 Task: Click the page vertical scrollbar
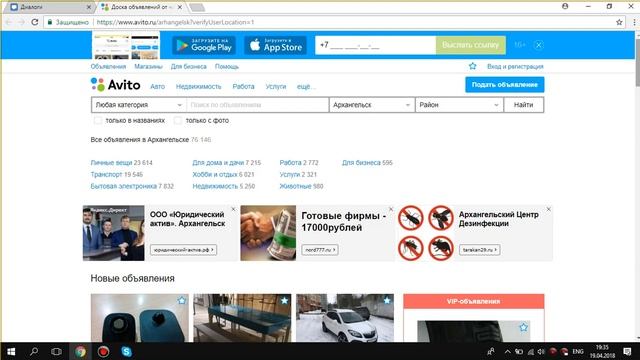pos(637,61)
